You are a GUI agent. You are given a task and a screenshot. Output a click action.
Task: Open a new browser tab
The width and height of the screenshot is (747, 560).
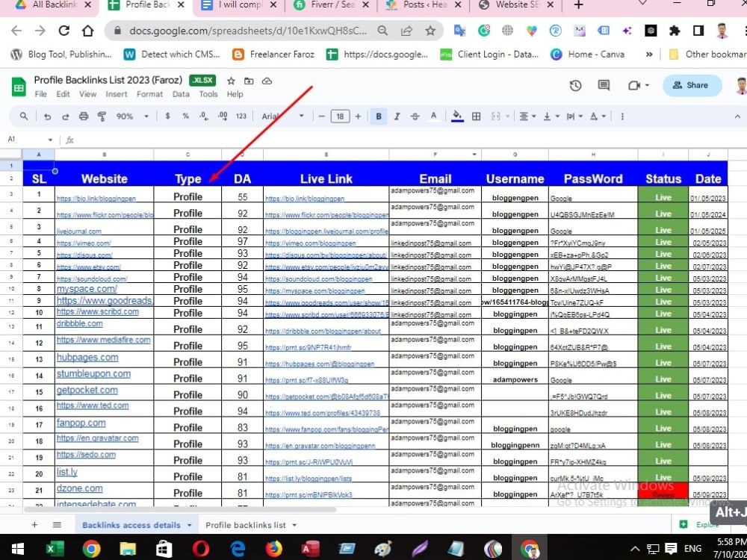[x=578, y=4]
